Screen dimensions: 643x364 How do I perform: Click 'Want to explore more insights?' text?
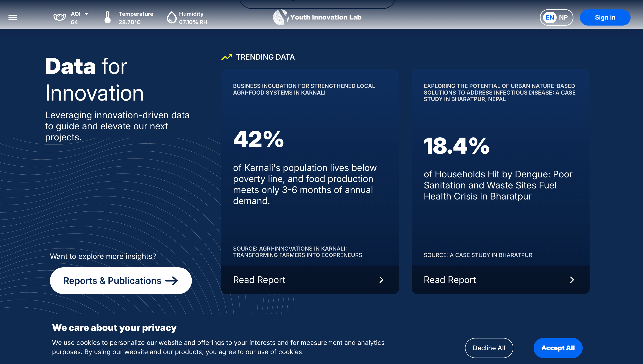tap(103, 256)
